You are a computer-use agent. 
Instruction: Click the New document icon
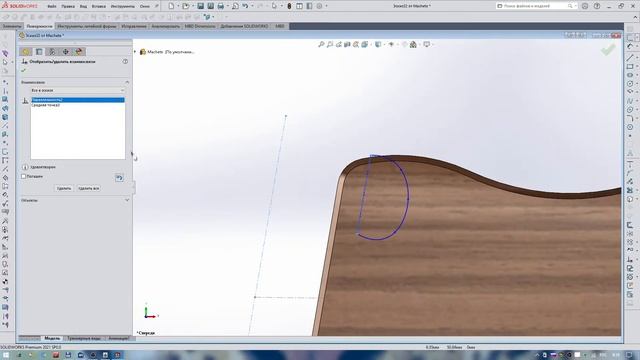171,6
